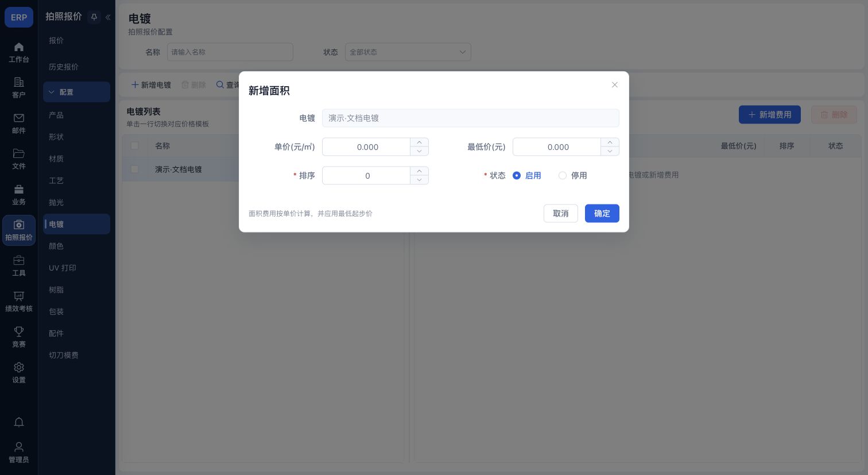Go to the 切刀模费 configuration page

point(77,355)
